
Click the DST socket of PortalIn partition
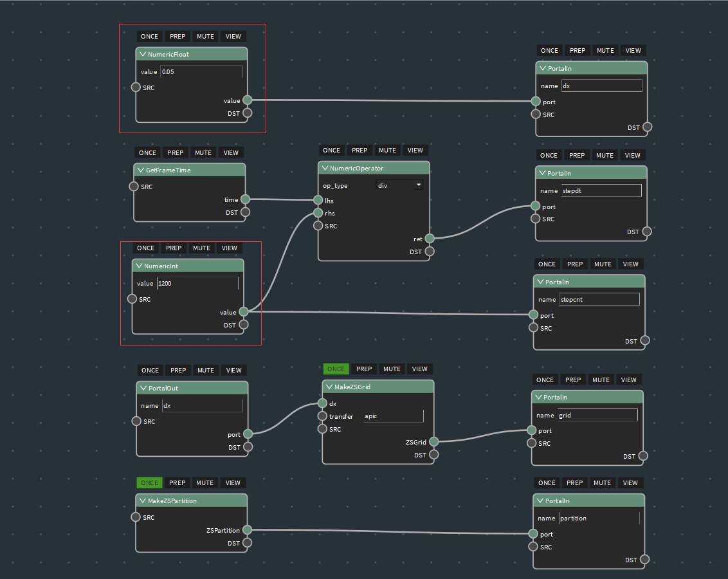coord(644,560)
